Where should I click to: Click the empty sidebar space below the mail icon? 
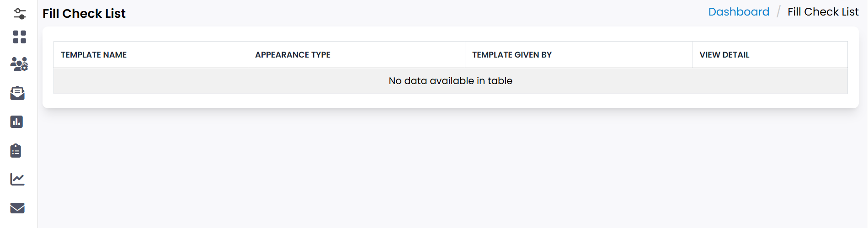(x=18, y=222)
